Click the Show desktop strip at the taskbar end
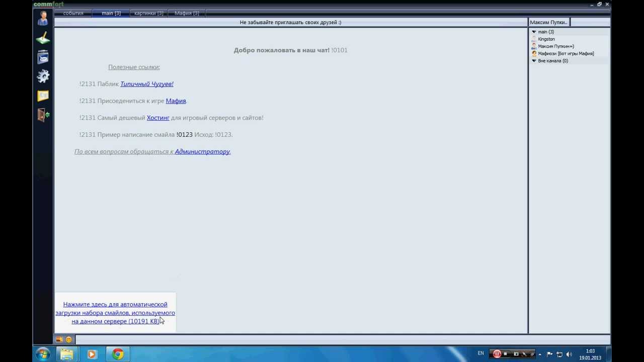644x362 pixels. pyautogui.click(x=608, y=354)
